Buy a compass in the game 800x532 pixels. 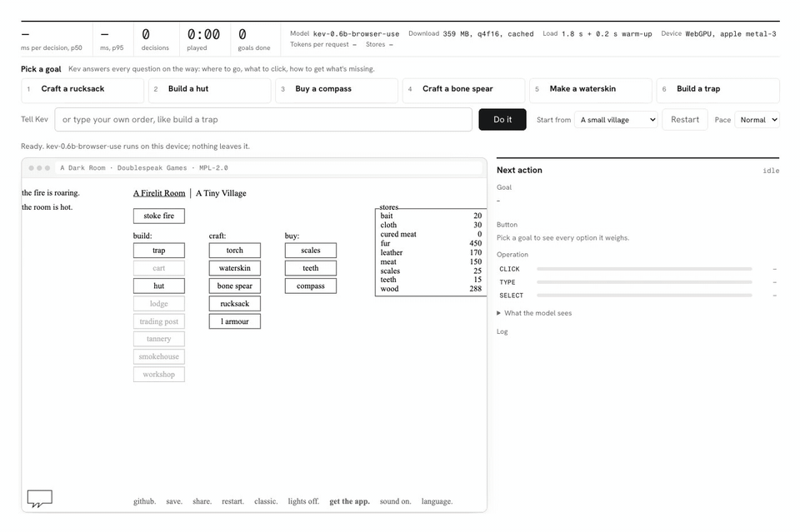click(311, 286)
